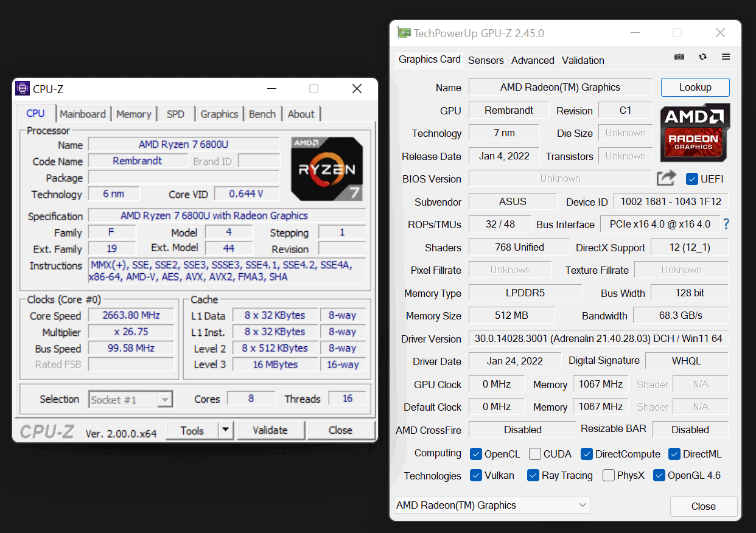
Task: Click the Threads value 16
Action: point(348,399)
